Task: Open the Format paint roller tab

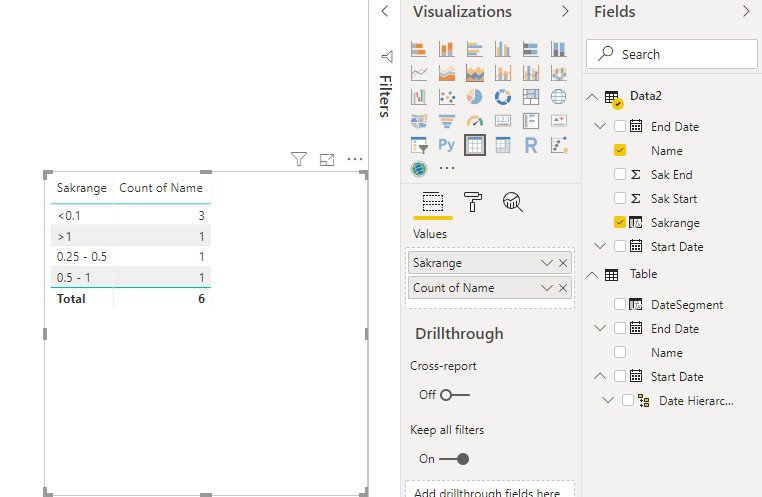Action: [x=472, y=202]
